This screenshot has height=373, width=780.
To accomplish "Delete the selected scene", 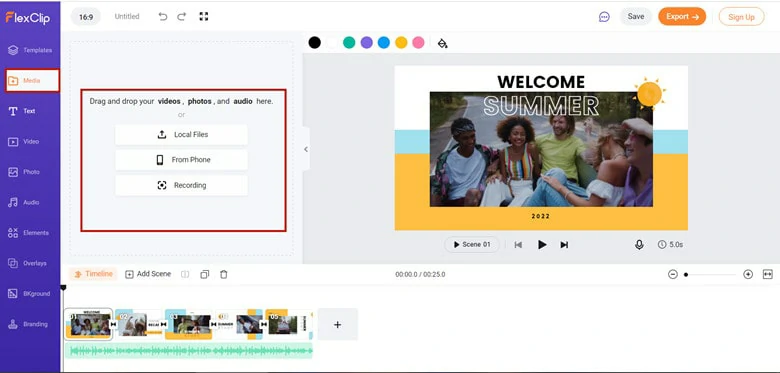I will pos(224,275).
